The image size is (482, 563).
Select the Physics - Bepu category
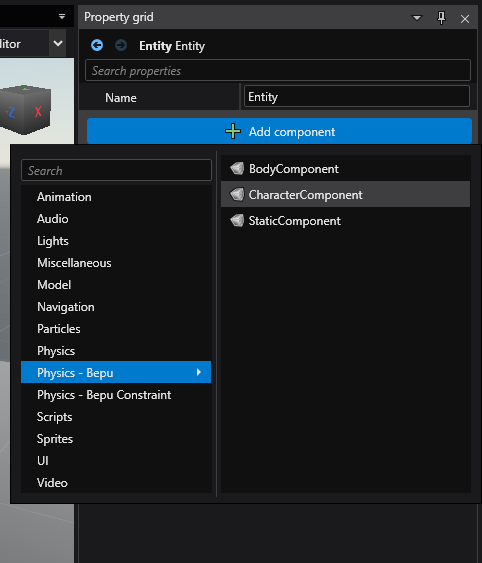116,372
